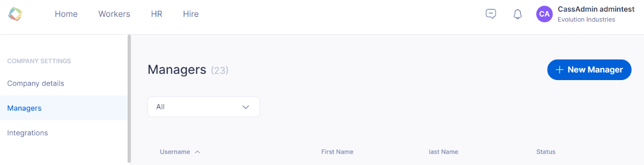Select the HR menu item

(x=157, y=14)
